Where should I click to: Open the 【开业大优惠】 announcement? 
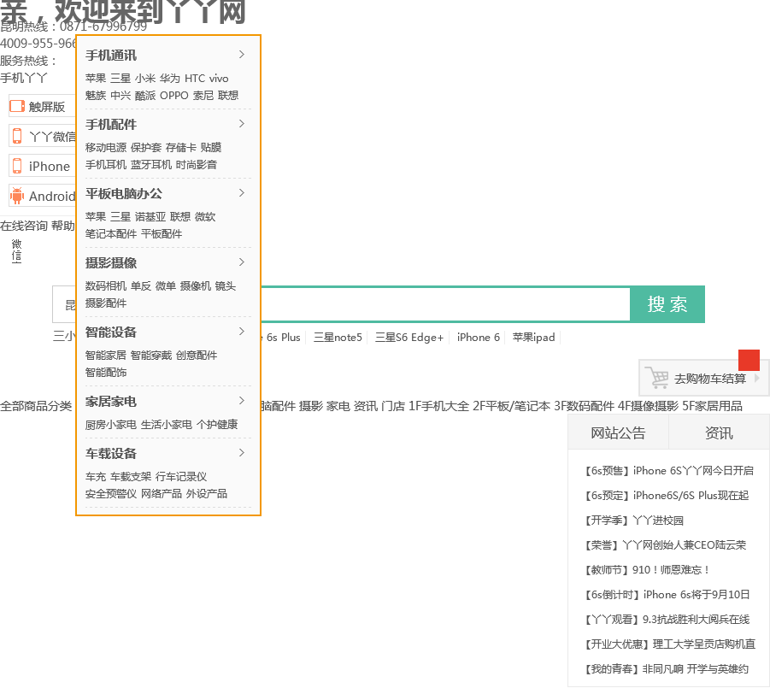coord(668,644)
